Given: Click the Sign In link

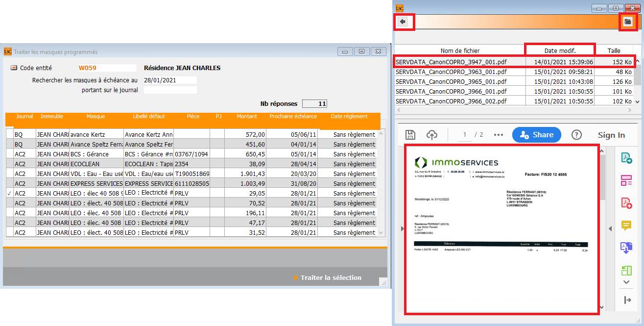Looking at the screenshot, I should [611, 135].
